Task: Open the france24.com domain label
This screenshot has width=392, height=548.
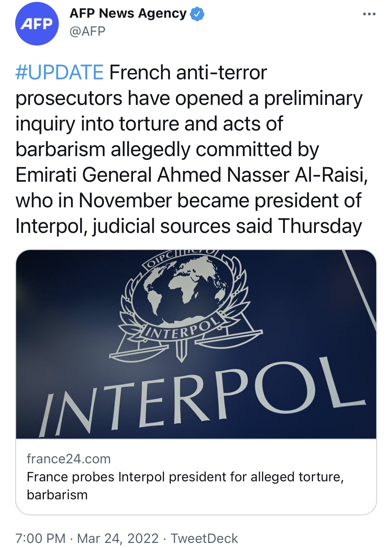Action: [69, 459]
